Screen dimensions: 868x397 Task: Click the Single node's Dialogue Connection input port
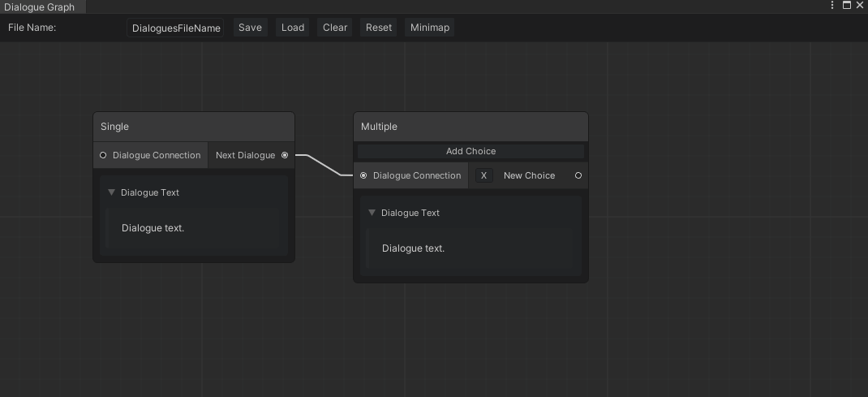[x=103, y=155]
